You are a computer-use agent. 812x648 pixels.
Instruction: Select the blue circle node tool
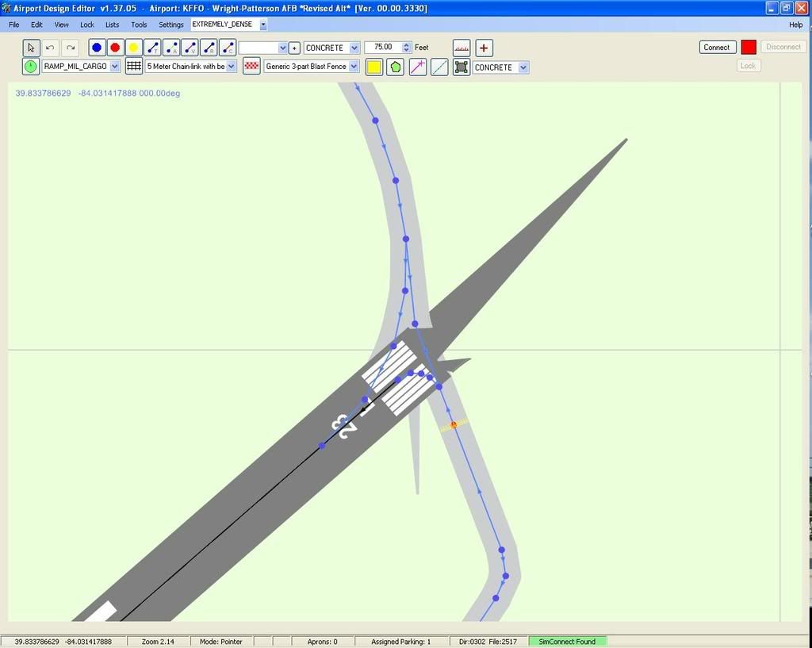point(97,48)
